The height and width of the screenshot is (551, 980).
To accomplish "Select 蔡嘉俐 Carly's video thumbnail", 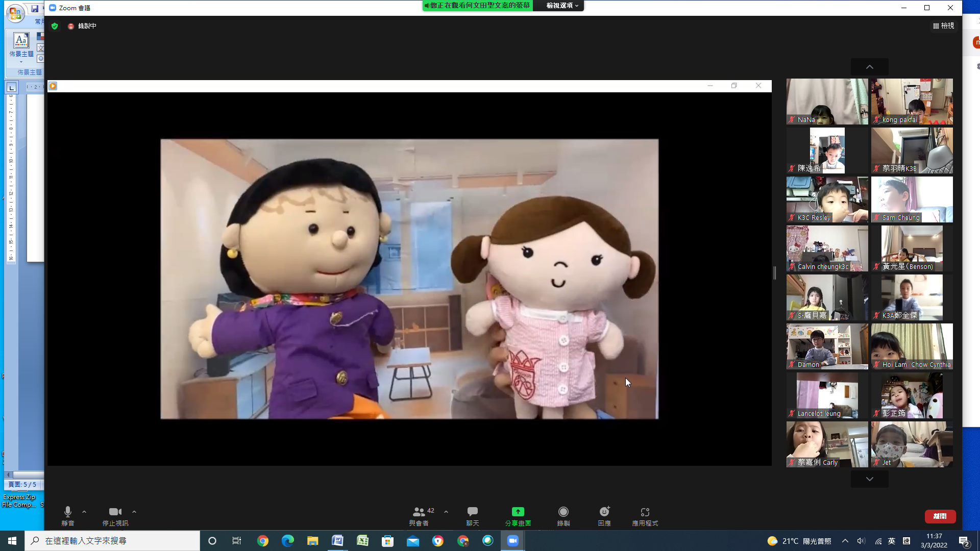I will [x=827, y=444].
